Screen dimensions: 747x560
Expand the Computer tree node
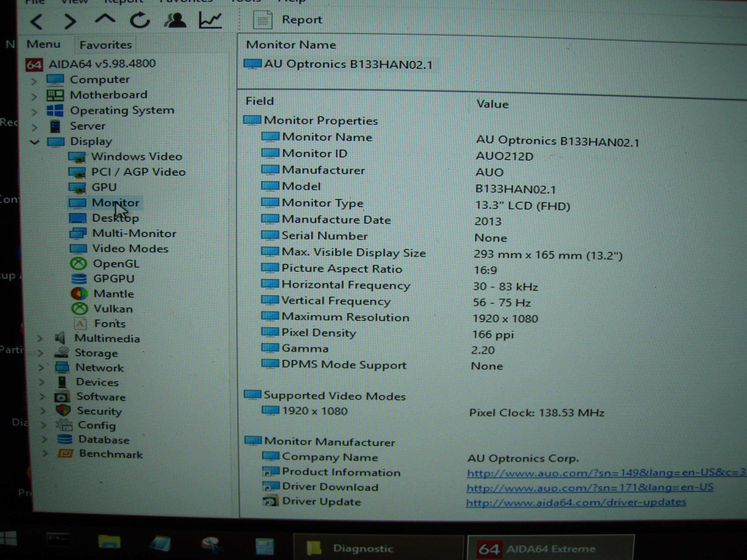[x=34, y=81]
